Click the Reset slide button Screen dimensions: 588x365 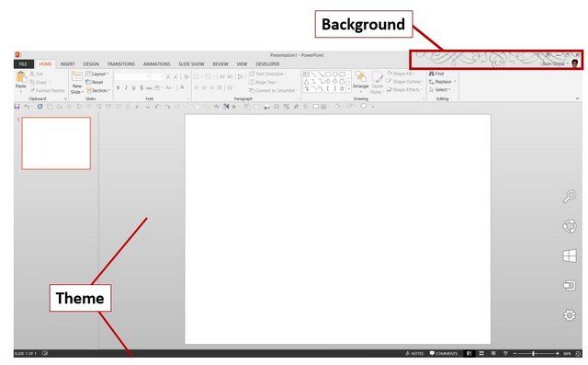point(95,82)
